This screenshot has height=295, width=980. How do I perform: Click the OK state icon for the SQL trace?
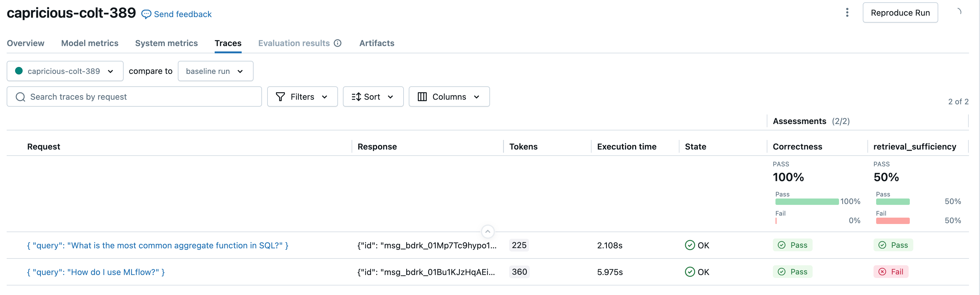(x=689, y=245)
